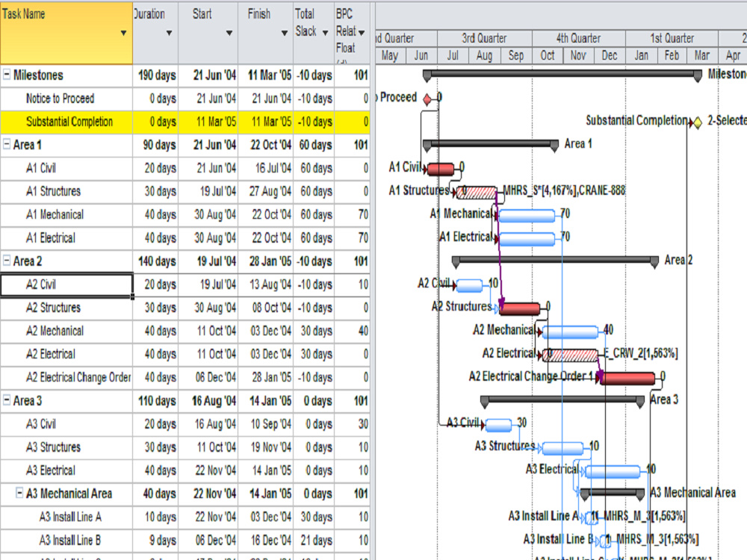Click the A3 Civil blue Gantt bar
Screen dimensions: 747x560
click(498, 425)
